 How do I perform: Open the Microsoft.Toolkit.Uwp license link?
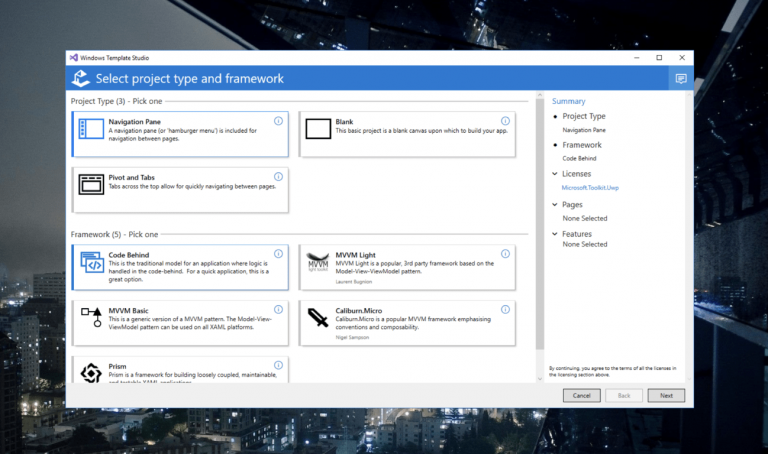pos(590,188)
